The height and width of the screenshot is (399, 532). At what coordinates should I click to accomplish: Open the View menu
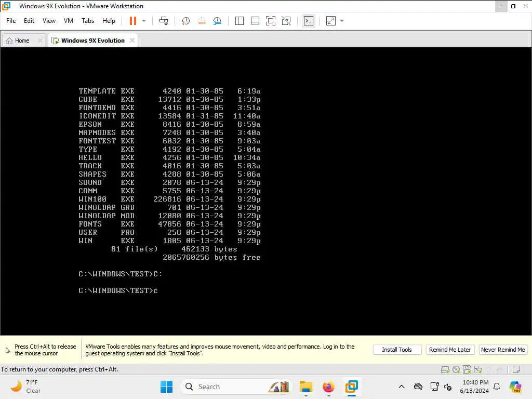49,21
